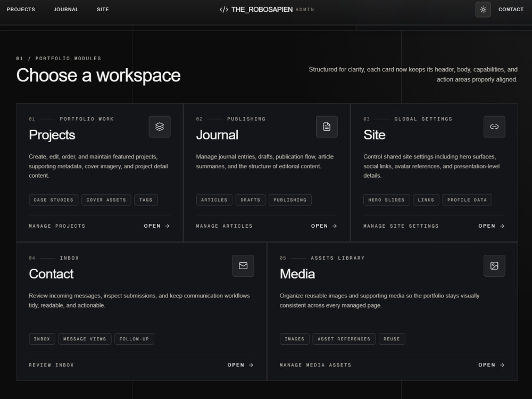
Task: Click the HERO SLIDES tag
Action: tap(386, 200)
